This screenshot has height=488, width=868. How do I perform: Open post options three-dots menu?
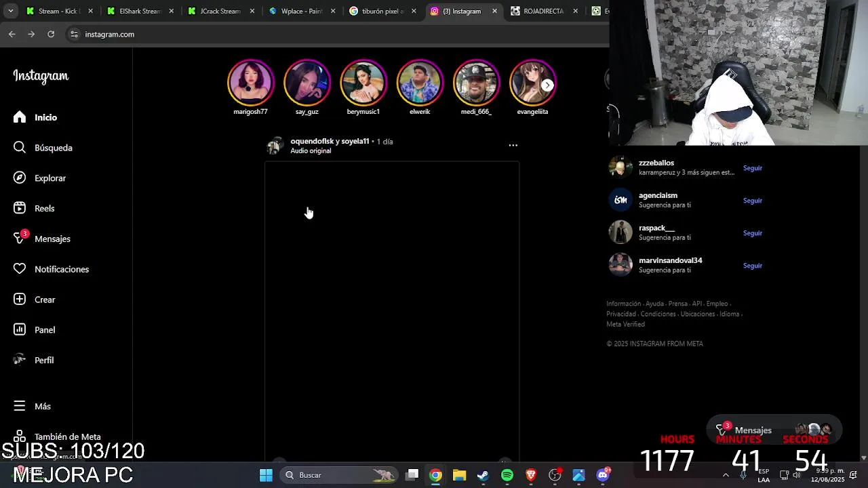click(x=513, y=145)
